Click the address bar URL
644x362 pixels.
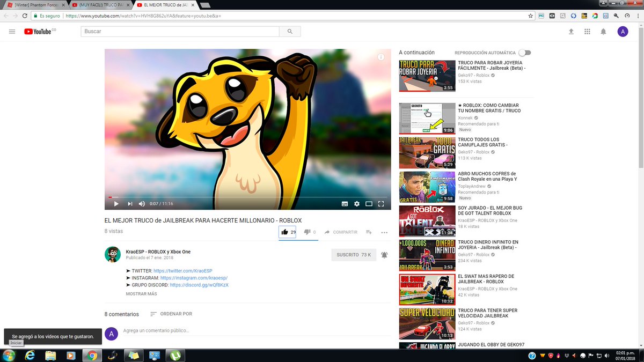pyautogui.click(x=143, y=16)
